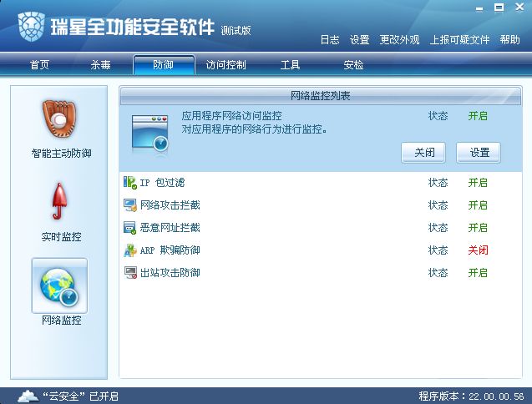Click 开启 status of 恶意网址拦截
Viewport: 532px width, 404px height.
(x=478, y=228)
